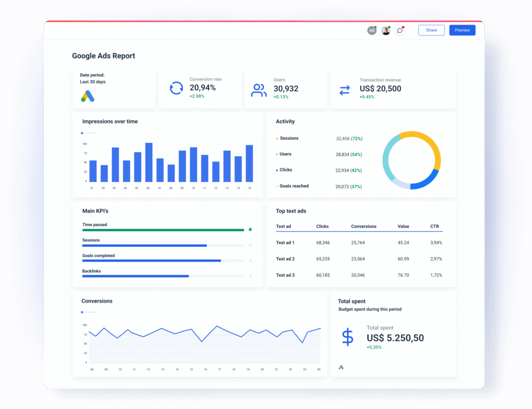Click the AK user avatar
Viewport: 532px width, 409px height.
[372, 31]
